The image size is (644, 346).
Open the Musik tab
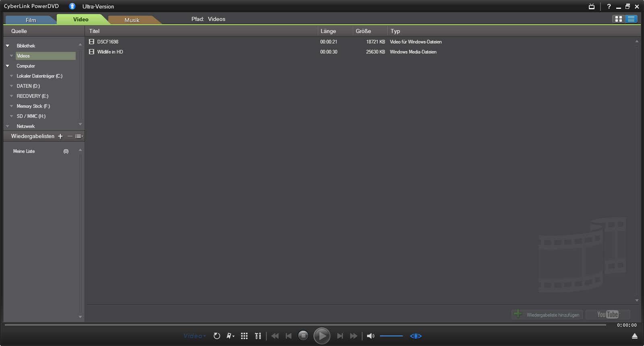(132, 20)
